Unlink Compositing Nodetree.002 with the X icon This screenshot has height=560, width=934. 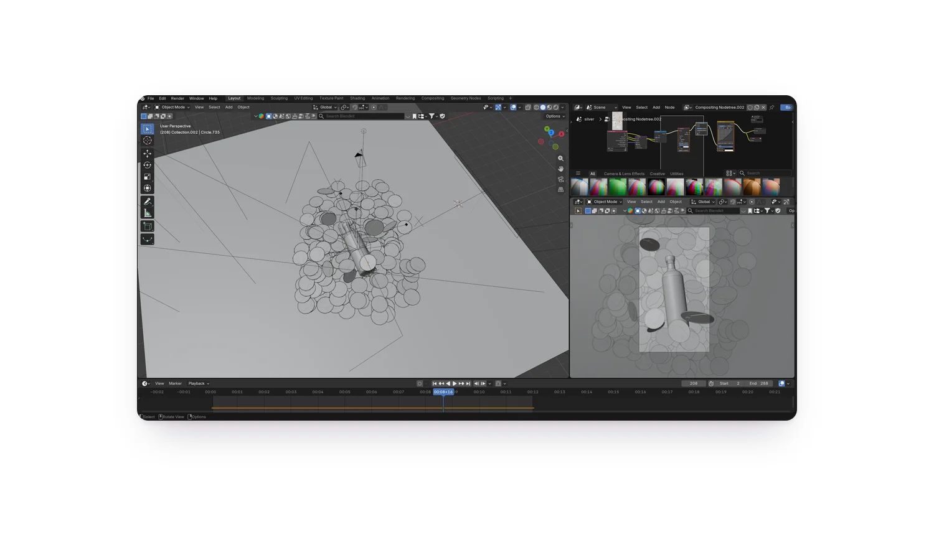click(x=763, y=107)
